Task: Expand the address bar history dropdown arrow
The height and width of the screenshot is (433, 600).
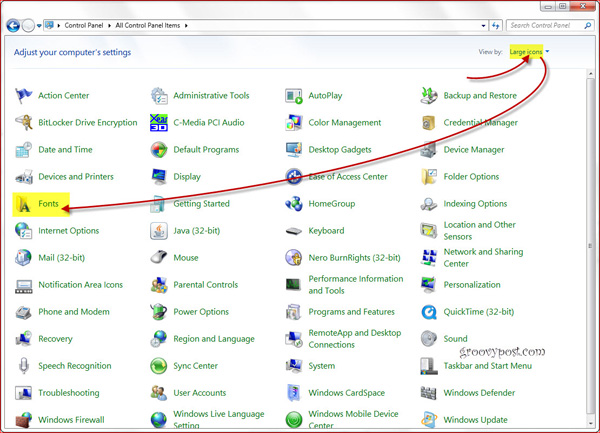Action: tap(483, 26)
